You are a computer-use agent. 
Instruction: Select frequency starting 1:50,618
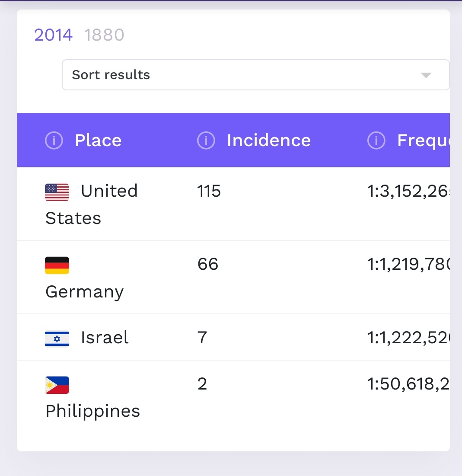tap(408, 384)
